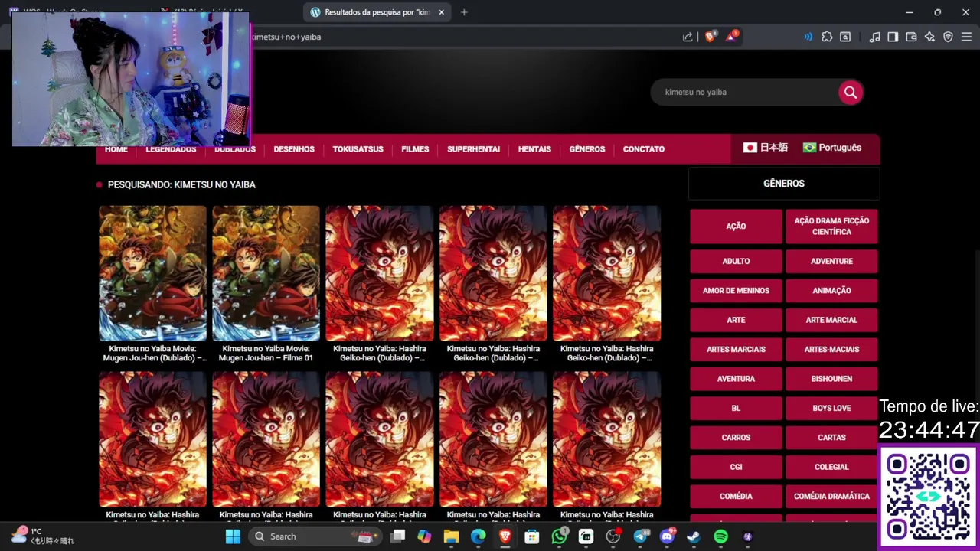Viewport: 980px width, 551px height.
Task: Launch Copilot from the taskbar
Action: (424, 536)
